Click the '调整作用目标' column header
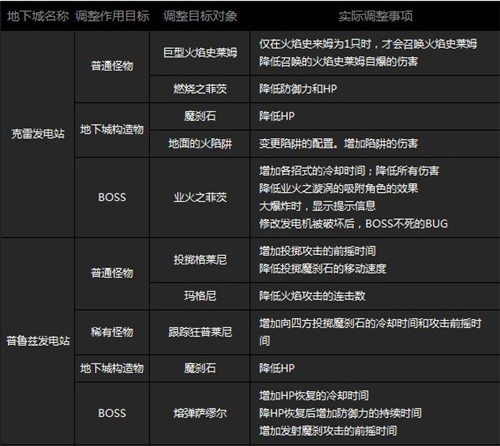The width and height of the screenshot is (500, 446). pyautogui.click(x=112, y=16)
